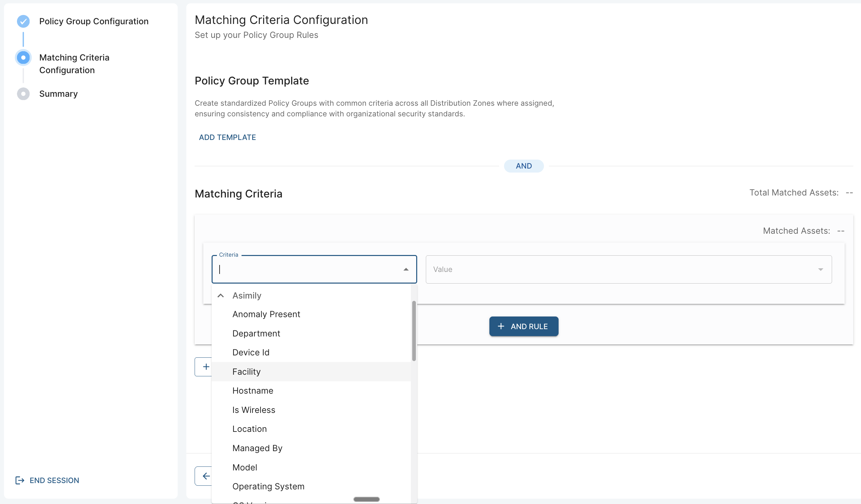Click the AND RULE button
Viewport: 861px width, 504px height.
524,326
